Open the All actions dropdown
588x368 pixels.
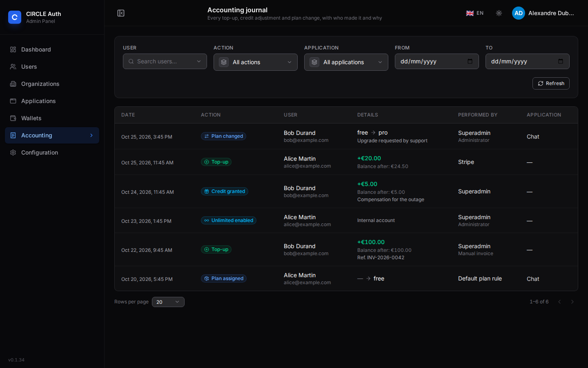[256, 62]
